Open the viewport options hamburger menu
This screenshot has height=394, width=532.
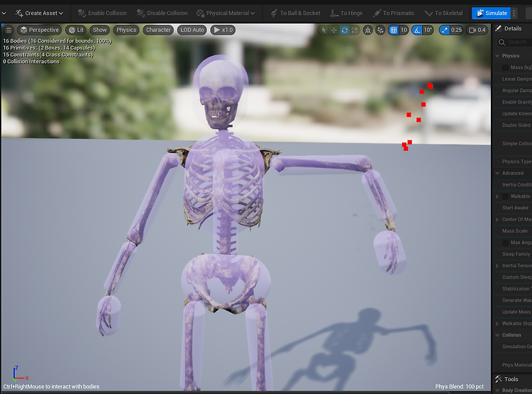9,30
